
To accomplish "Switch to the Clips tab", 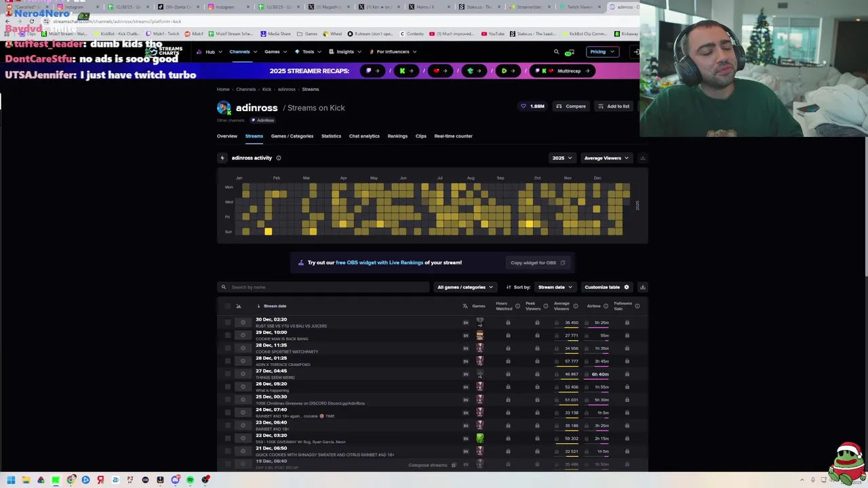I will point(421,136).
